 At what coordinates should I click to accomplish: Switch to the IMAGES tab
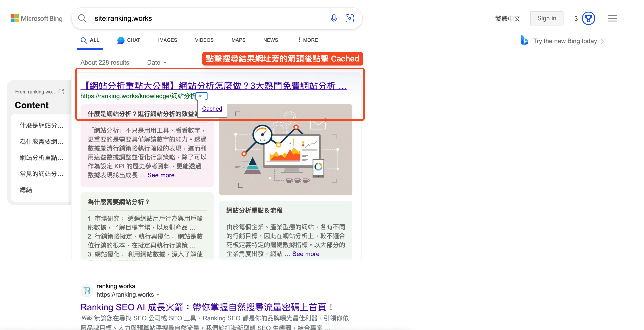coord(167,40)
